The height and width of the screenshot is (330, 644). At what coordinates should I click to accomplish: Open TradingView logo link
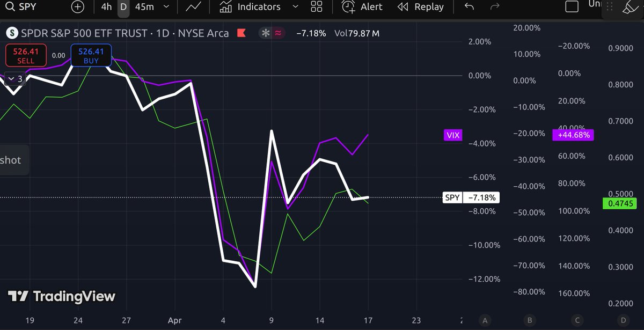[62, 296]
